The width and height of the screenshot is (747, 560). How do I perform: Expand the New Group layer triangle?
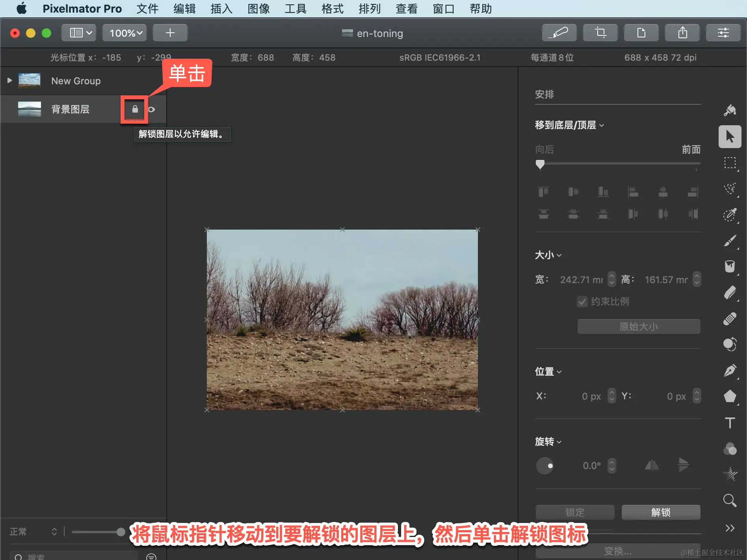click(10, 80)
